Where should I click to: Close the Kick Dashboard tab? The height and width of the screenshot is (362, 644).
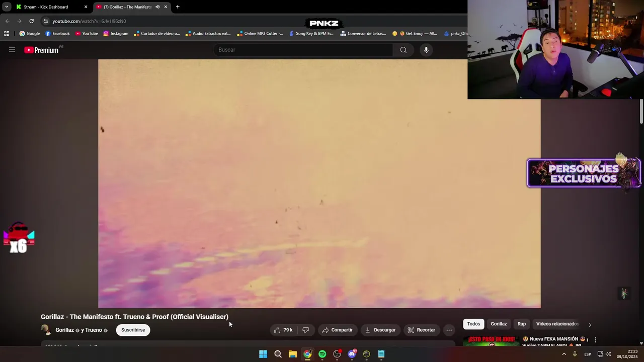pyautogui.click(x=86, y=7)
